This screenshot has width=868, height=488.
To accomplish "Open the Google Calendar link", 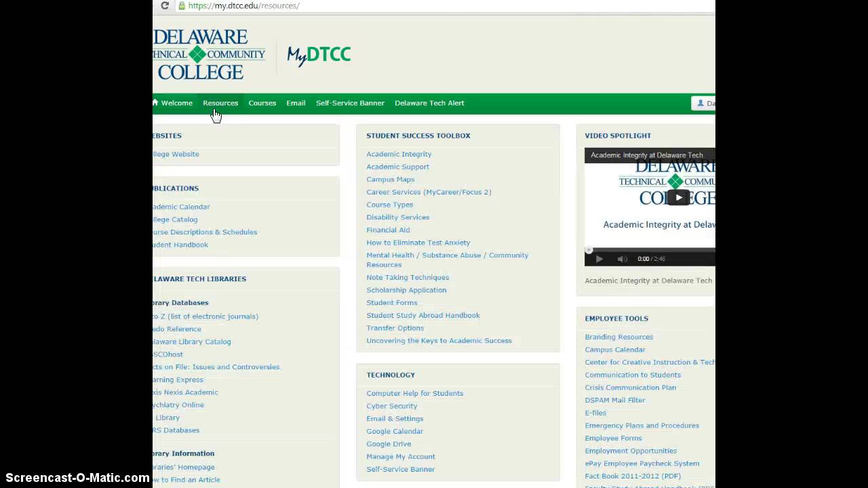I will pos(395,431).
